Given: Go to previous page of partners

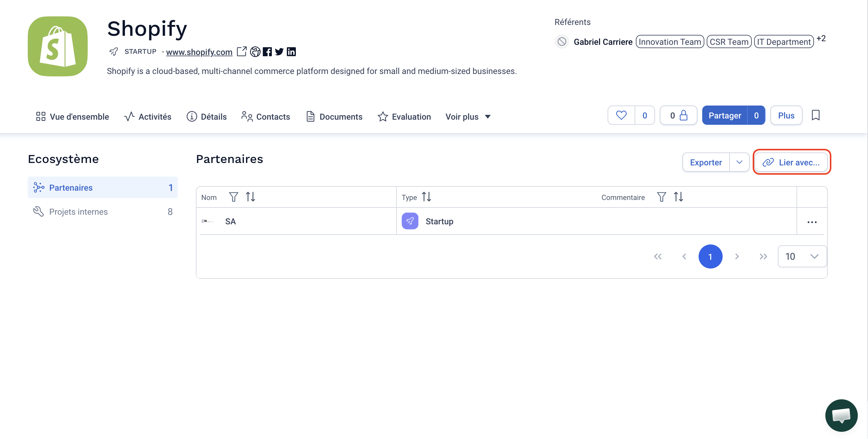Looking at the screenshot, I should (x=684, y=256).
